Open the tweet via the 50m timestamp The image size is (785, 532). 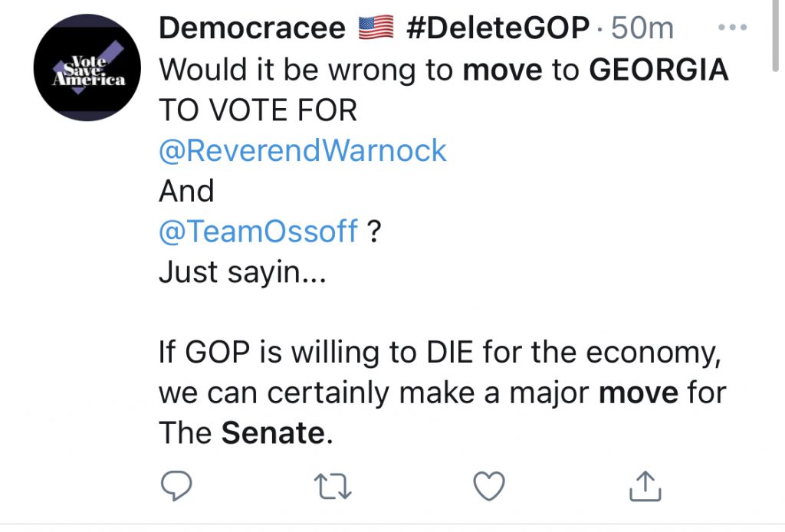[642, 28]
